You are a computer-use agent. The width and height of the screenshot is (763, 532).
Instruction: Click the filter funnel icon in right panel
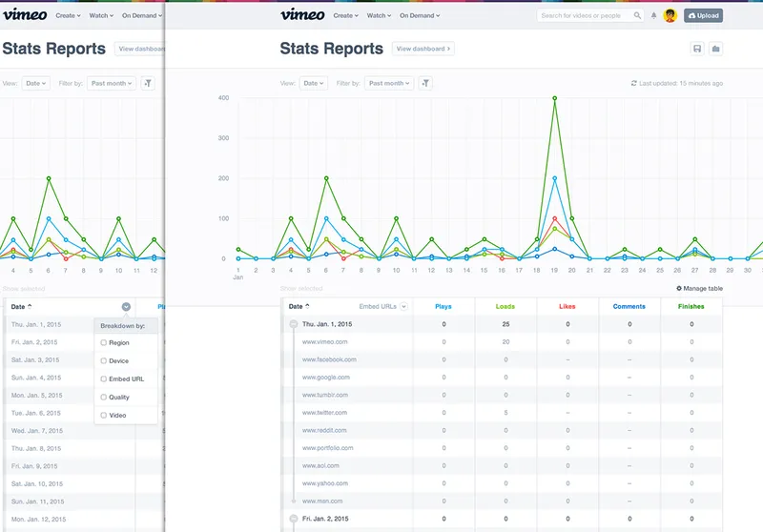[x=426, y=83]
